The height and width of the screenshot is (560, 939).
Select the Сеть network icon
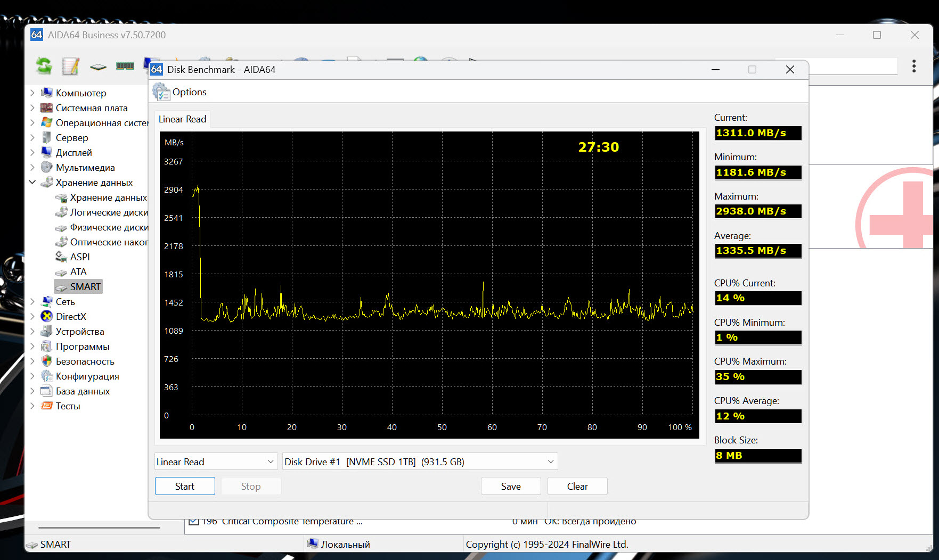click(x=47, y=301)
